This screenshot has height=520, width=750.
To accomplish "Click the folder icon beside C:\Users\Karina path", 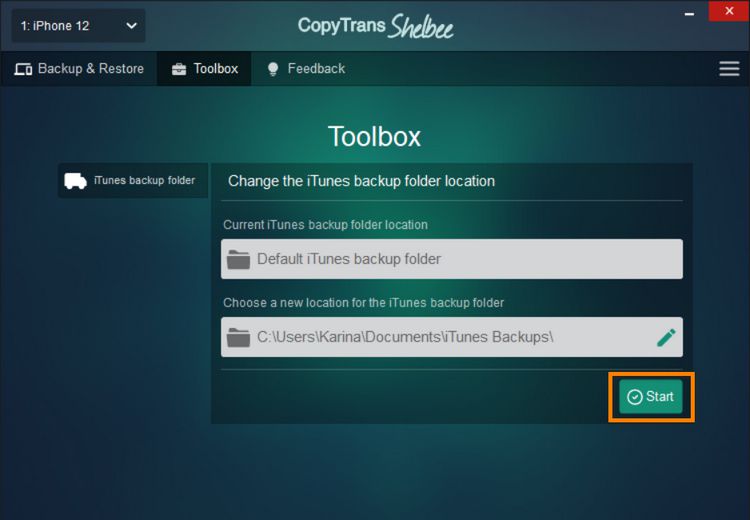I will click(238, 337).
